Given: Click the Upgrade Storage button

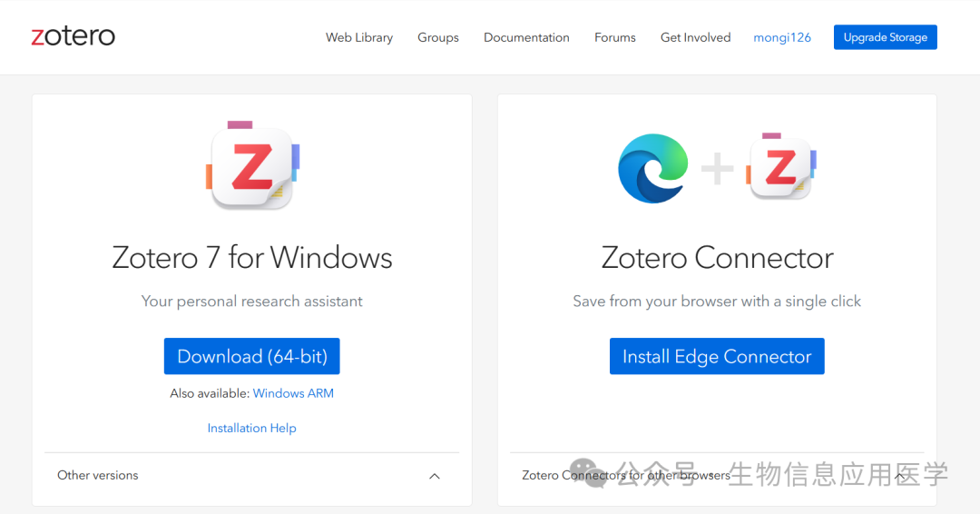Looking at the screenshot, I should 885,37.
